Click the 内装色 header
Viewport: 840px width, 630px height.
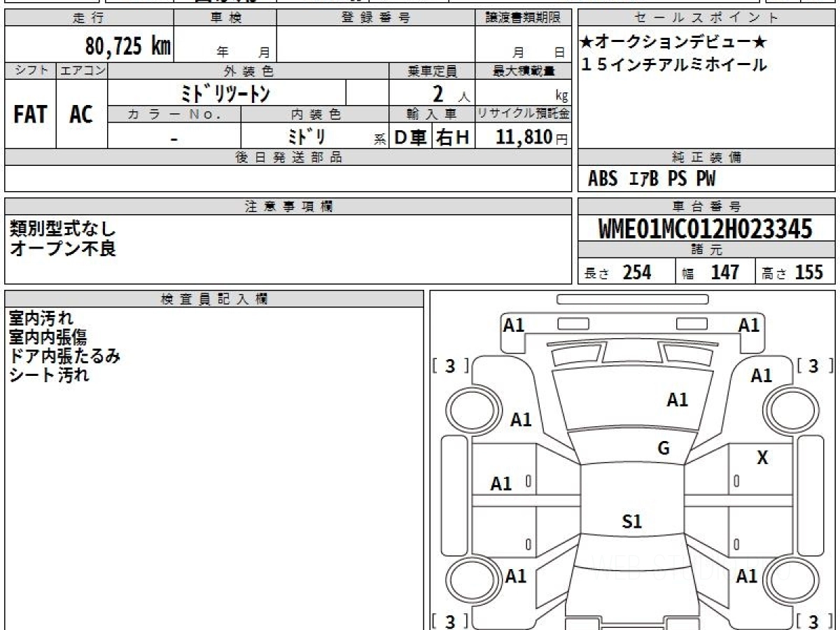coord(315,114)
